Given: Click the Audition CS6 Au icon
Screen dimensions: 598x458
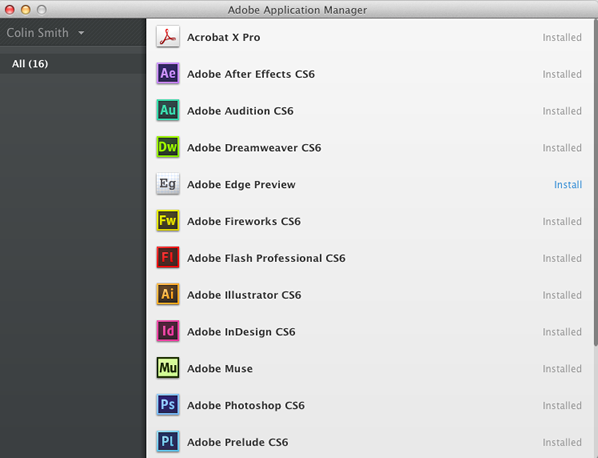Looking at the screenshot, I should tap(168, 110).
